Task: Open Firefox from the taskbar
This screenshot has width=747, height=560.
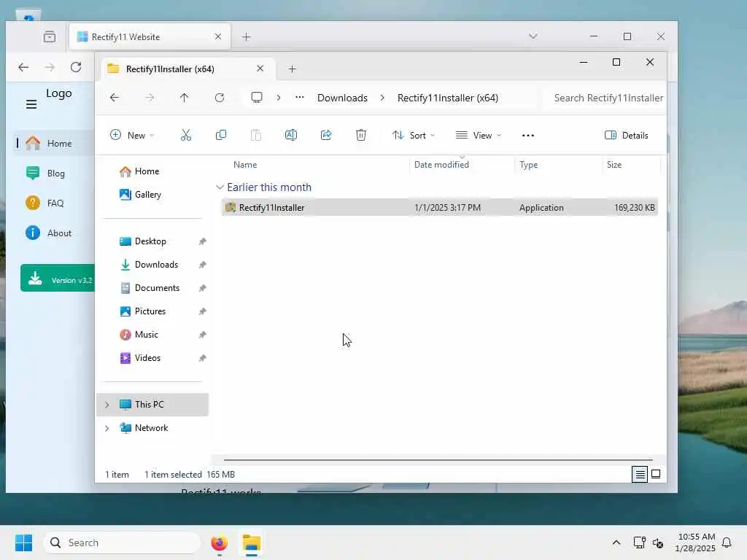Action: coord(219,542)
